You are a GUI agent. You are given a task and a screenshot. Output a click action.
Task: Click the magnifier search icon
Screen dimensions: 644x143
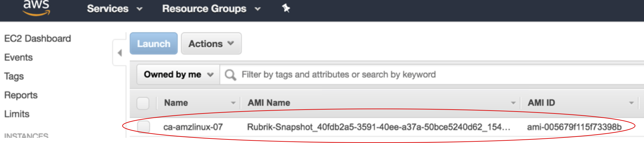click(230, 75)
